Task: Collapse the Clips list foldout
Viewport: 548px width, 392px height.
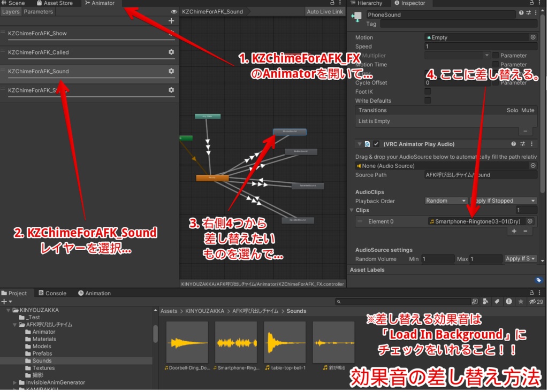Action: point(352,210)
